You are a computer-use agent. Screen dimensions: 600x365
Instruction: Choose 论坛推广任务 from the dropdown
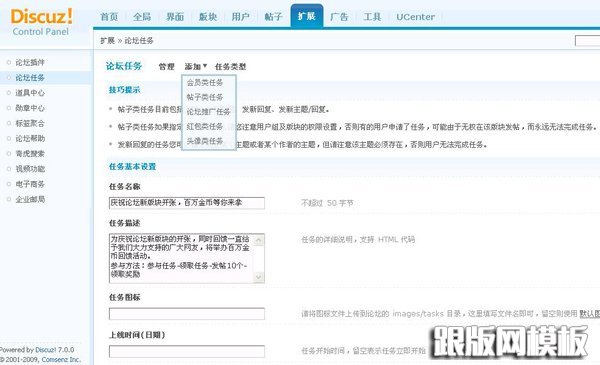click(x=208, y=112)
